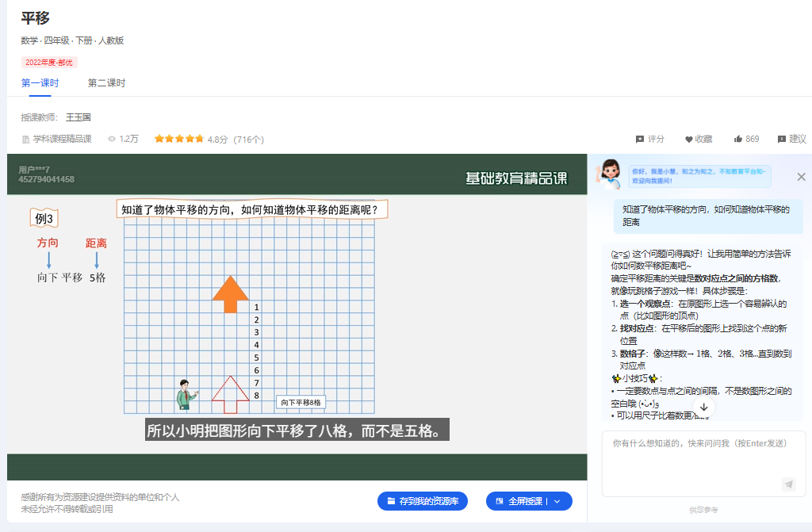Viewport: 812px width, 532px height.
Task: Switch to the 第二课时 tab
Action: pos(105,82)
